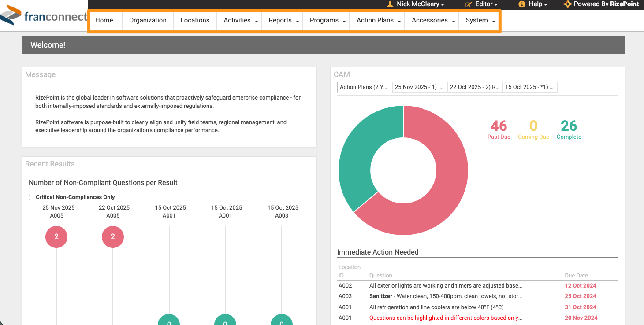Click the red bubble for 22 Oct 2025 A005
The width and height of the screenshot is (644, 325).
pos(113,237)
